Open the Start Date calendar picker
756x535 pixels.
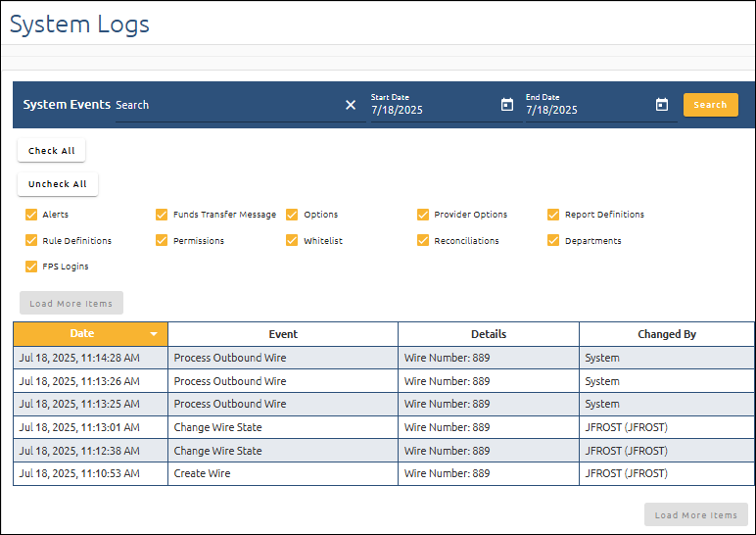507,105
